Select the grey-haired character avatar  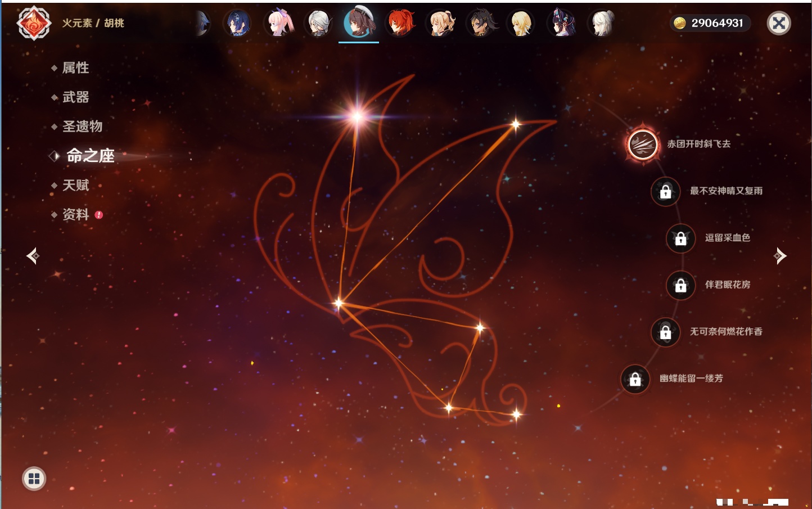[319, 23]
